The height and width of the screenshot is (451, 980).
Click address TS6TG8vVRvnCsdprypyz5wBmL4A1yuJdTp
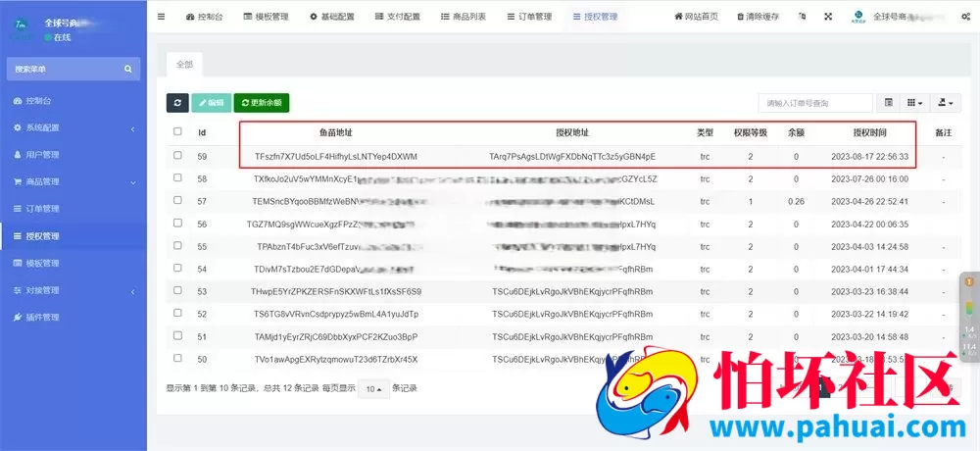pyautogui.click(x=335, y=314)
